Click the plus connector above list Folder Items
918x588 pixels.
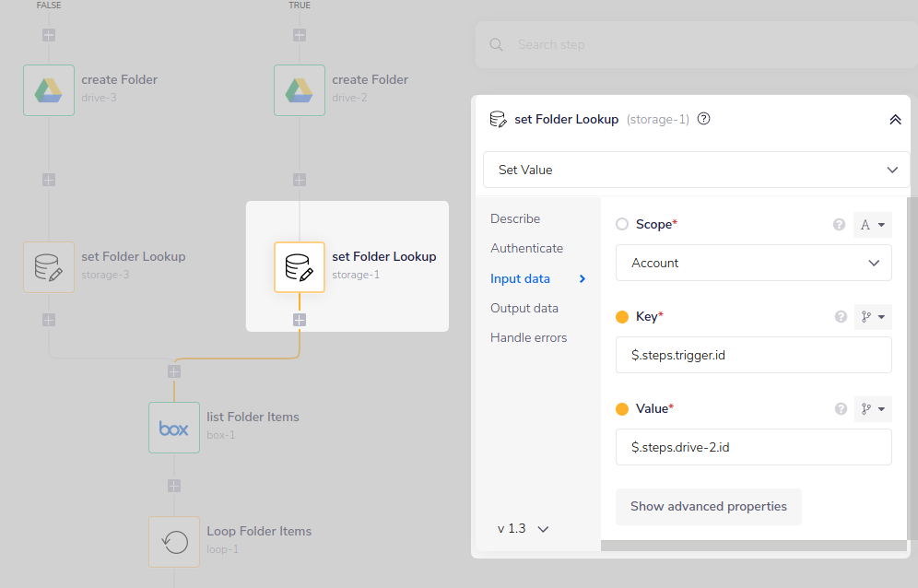173,370
